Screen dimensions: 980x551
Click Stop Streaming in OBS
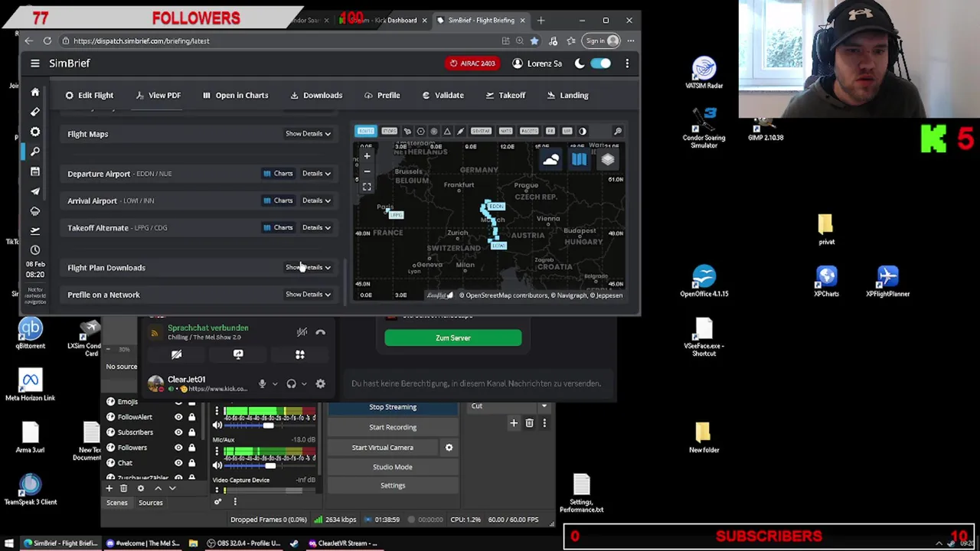point(393,407)
